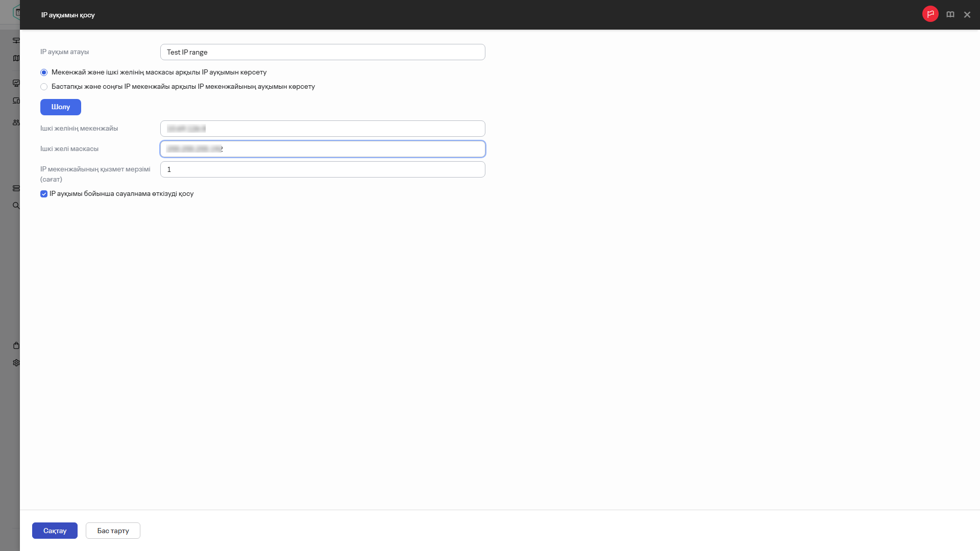Viewport: 980px width, 551px height.
Task: Click the Сақтау save button
Action: 55,531
